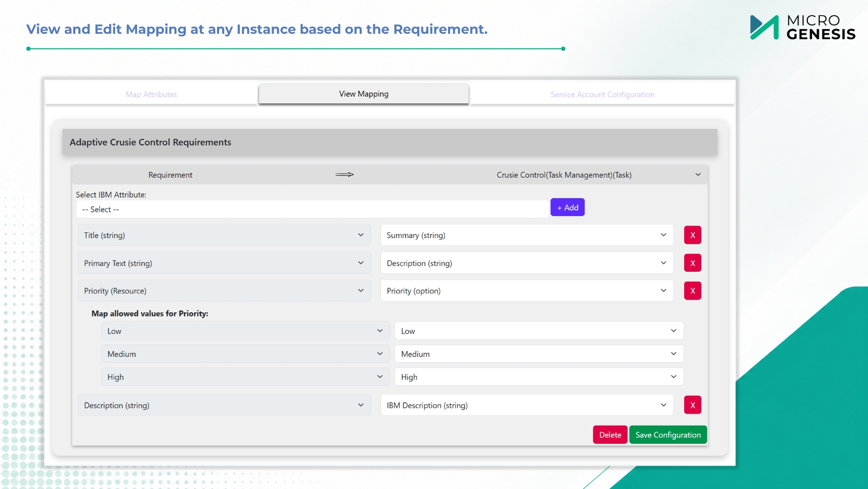This screenshot has height=489, width=868.
Task: Click the Save Configuration button
Action: coord(668,435)
